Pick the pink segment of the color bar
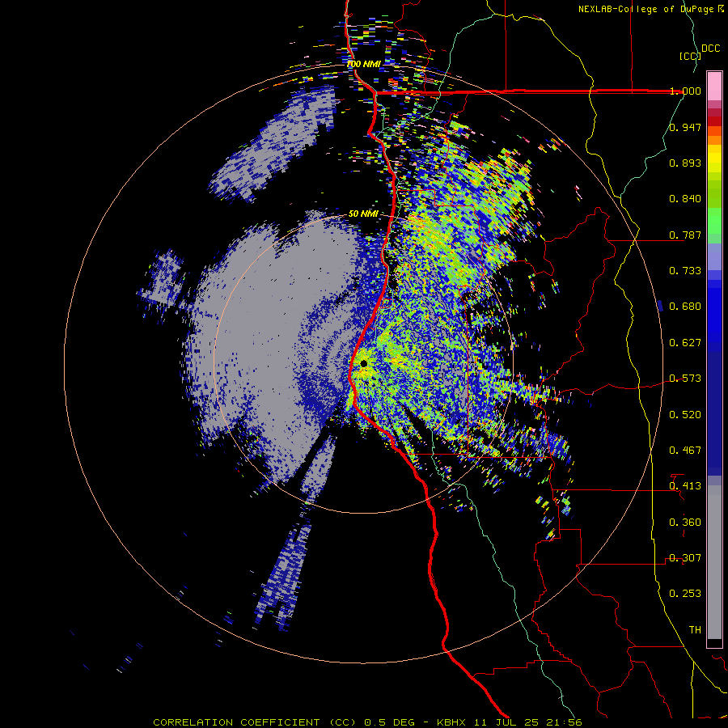 click(x=714, y=86)
